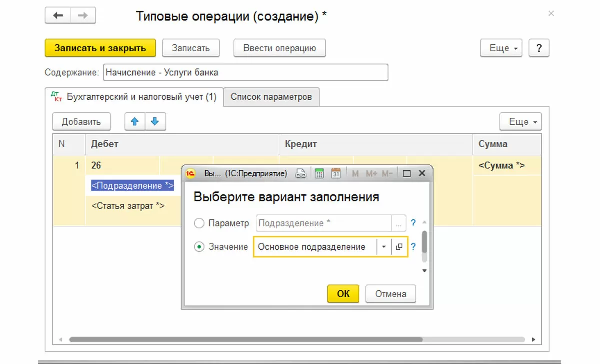Click the 1C logo icon in dialog title
The width and height of the screenshot is (600, 364).
click(x=190, y=174)
